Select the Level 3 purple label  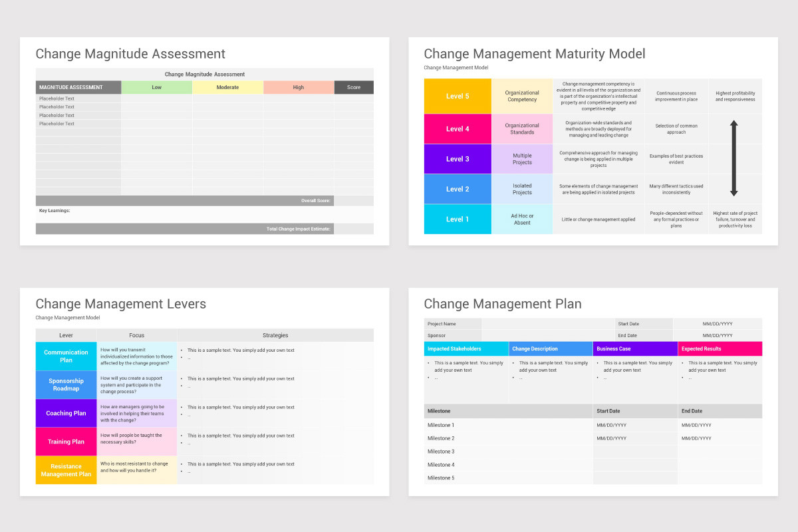[458, 158]
